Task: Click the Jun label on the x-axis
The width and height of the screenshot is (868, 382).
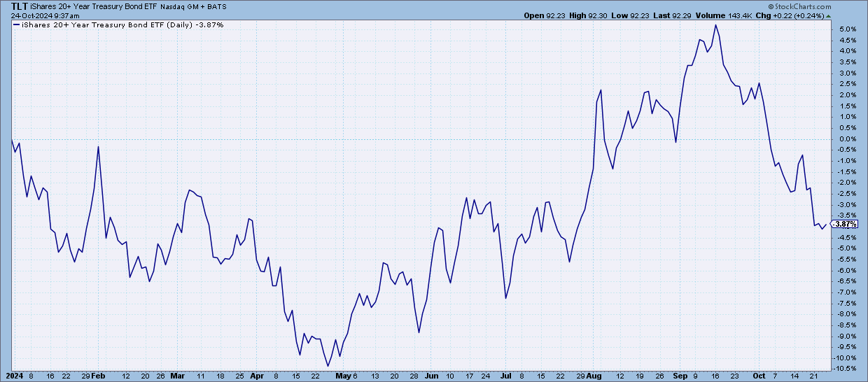Action: coord(431,375)
